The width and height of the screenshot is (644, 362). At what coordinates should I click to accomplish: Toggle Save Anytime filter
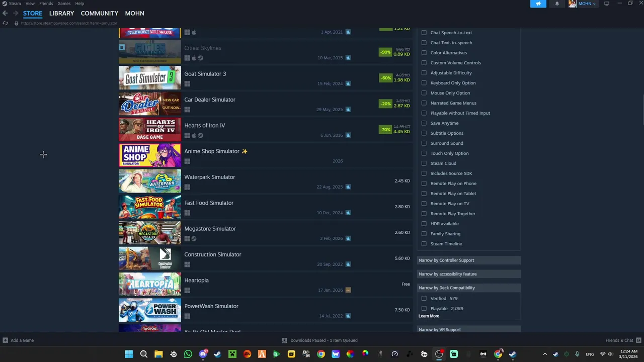click(x=424, y=123)
